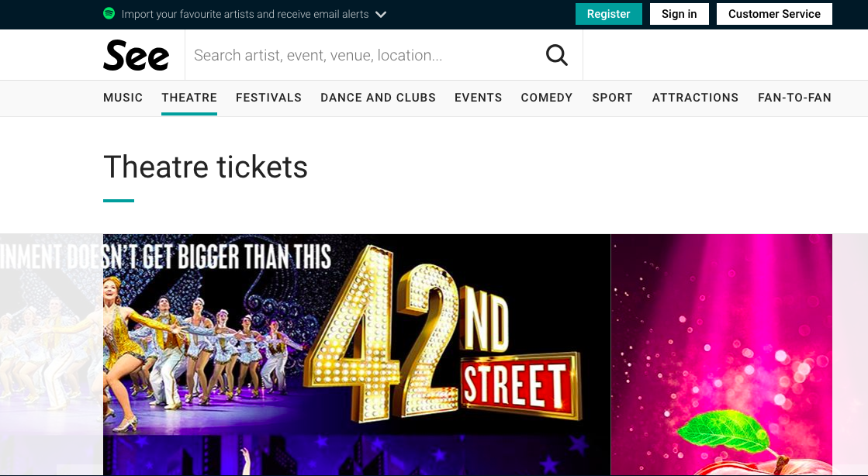Open Dance and Clubs category
The image size is (868, 476).
coord(378,98)
